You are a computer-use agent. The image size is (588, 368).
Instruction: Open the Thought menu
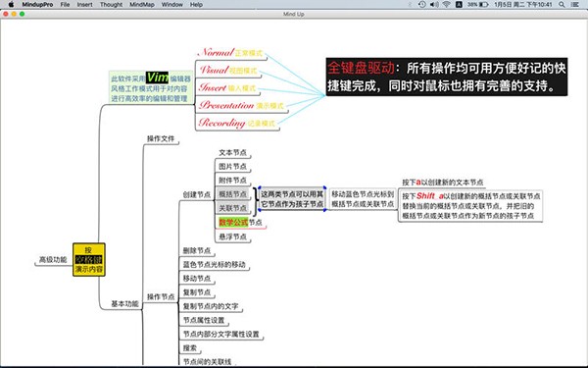(x=111, y=5)
